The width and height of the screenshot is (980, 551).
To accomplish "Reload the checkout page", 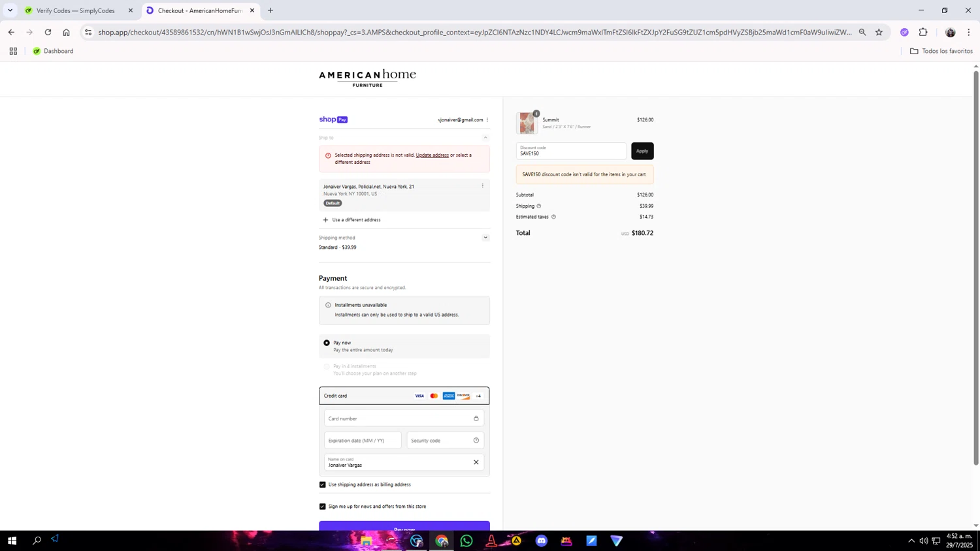I will 48,32.
